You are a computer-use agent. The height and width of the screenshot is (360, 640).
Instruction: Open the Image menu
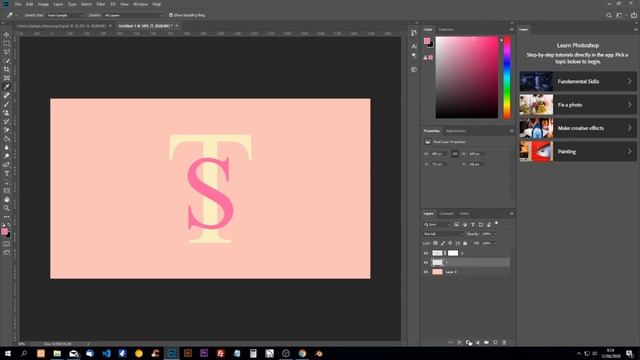(x=43, y=4)
